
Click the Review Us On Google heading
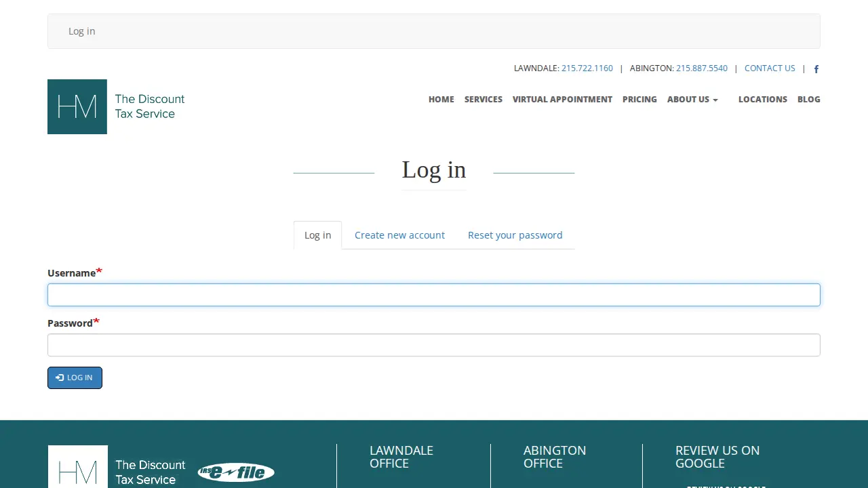pos(717,457)
